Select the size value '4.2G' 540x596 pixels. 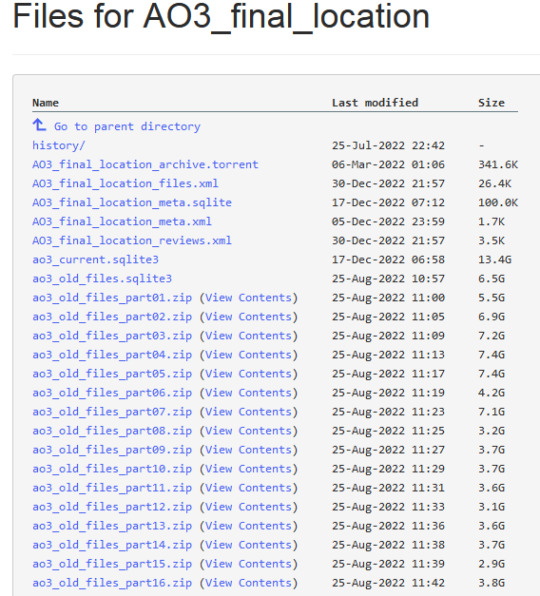pos(491,393)
